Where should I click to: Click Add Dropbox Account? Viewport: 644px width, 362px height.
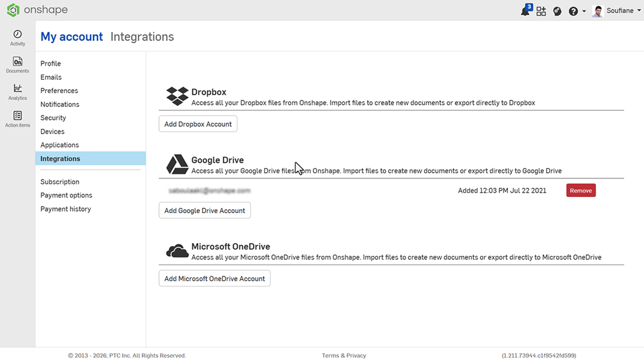point(198,123)
